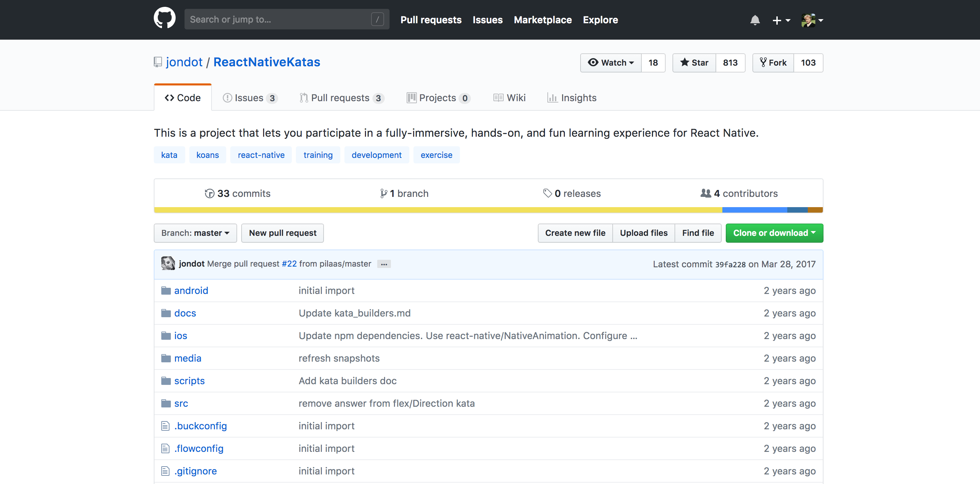Open the .flowconfig file
Image resolution: width=980 pixels, height=484 pixels.
coord(199,448)
